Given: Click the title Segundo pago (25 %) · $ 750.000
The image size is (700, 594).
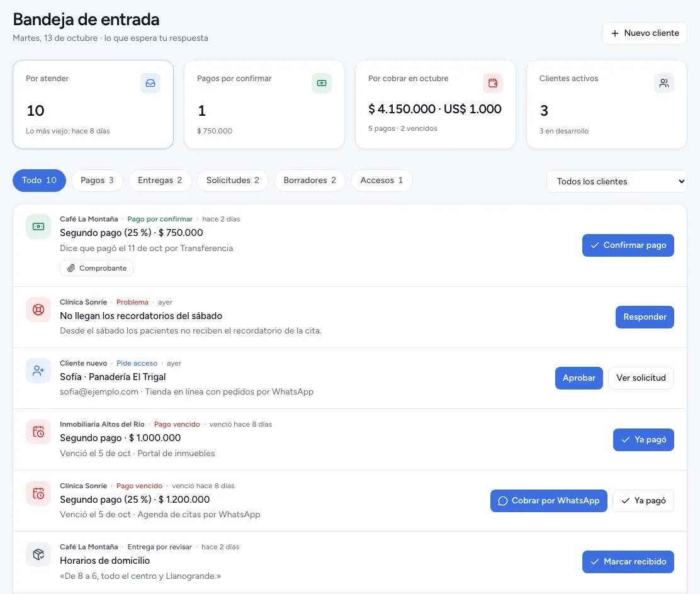Looking at the screenshot, I should click(x=131, y=233).
